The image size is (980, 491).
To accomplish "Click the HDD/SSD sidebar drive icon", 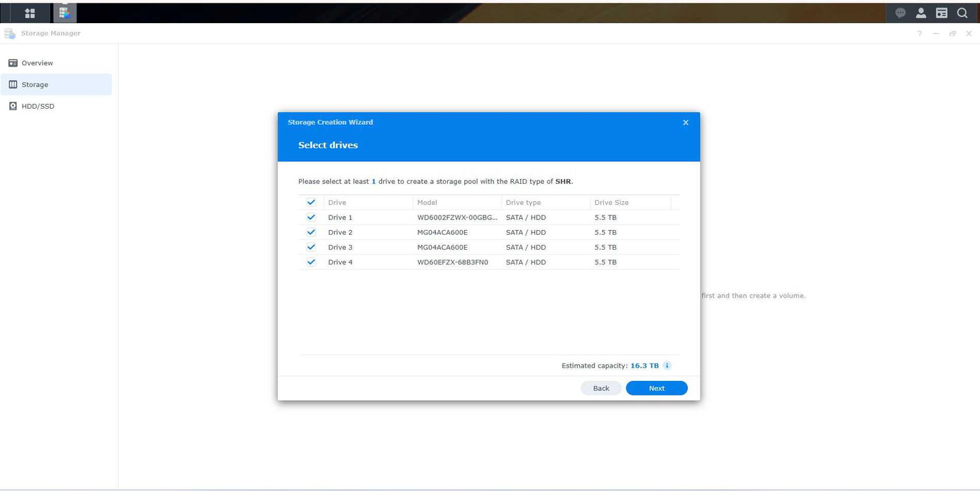I will point(13,106).
